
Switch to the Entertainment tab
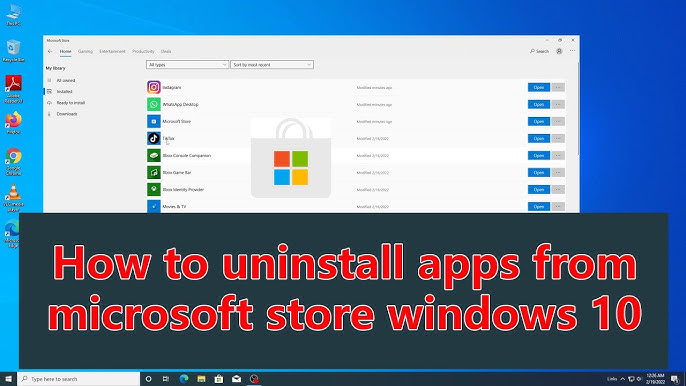pyautogui.click(x=112, y=51)
